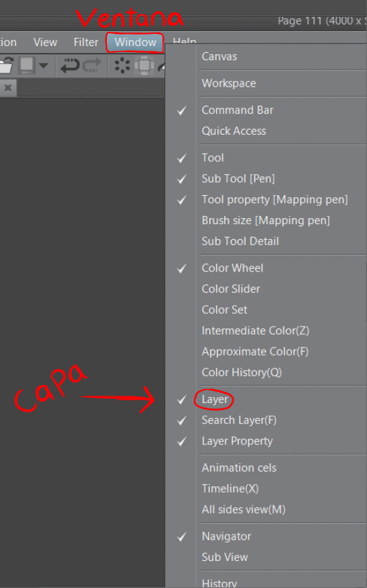Close the canvas tab with x
Screen dimensions: 367x588
[x=8, y=88]
